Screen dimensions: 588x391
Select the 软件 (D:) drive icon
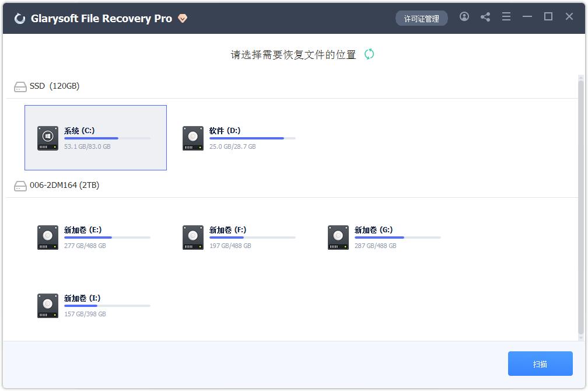coord(192,138)
